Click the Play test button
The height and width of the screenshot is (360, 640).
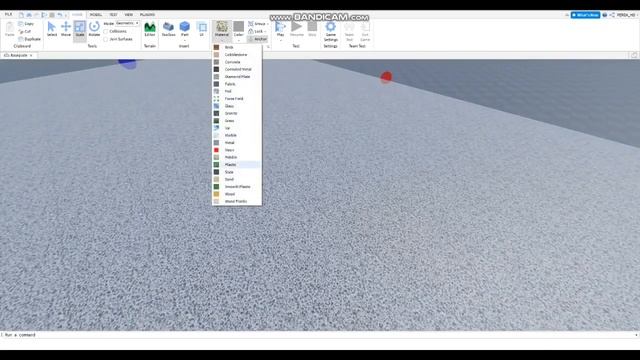280,29
